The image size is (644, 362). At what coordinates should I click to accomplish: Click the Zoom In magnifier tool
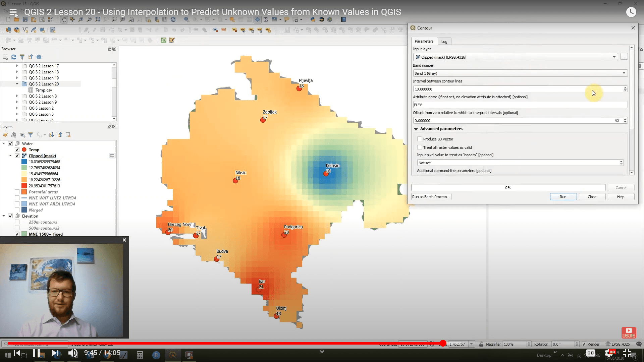point(81,19)
